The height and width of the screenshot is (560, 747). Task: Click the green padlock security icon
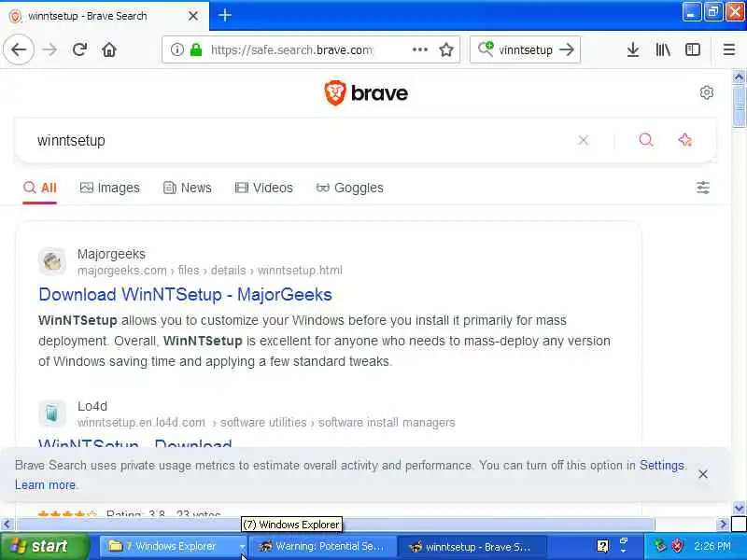196,49
